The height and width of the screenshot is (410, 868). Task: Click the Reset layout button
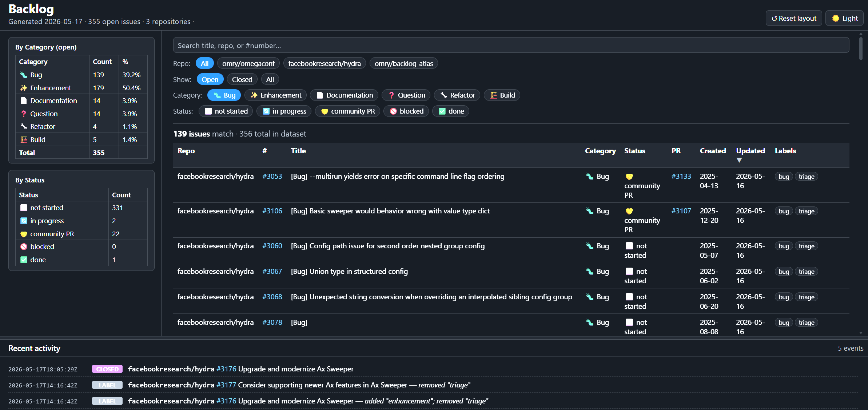click(794, 18)
